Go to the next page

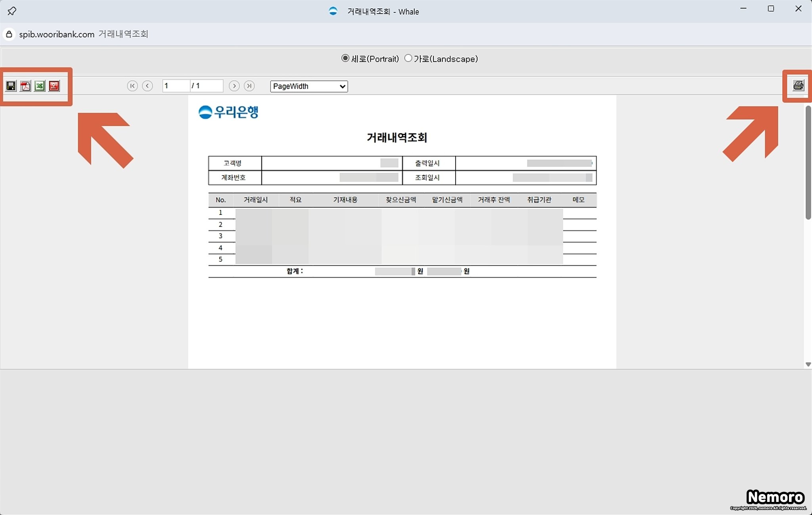(x=234, y=86)
